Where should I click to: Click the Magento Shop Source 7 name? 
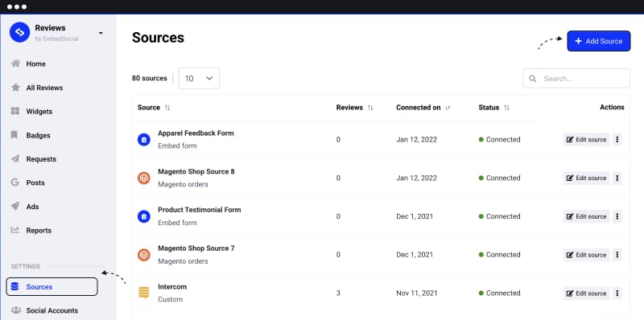pyautogui.click(x=196, y=248)
